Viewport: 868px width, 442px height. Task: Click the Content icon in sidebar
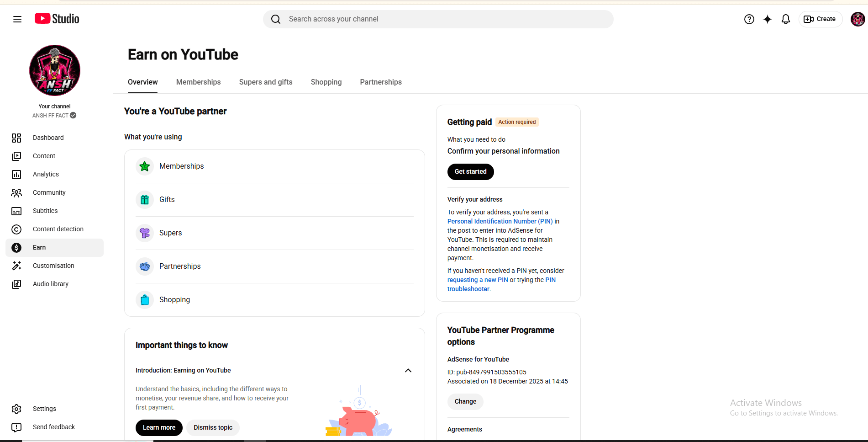(16, 156)
